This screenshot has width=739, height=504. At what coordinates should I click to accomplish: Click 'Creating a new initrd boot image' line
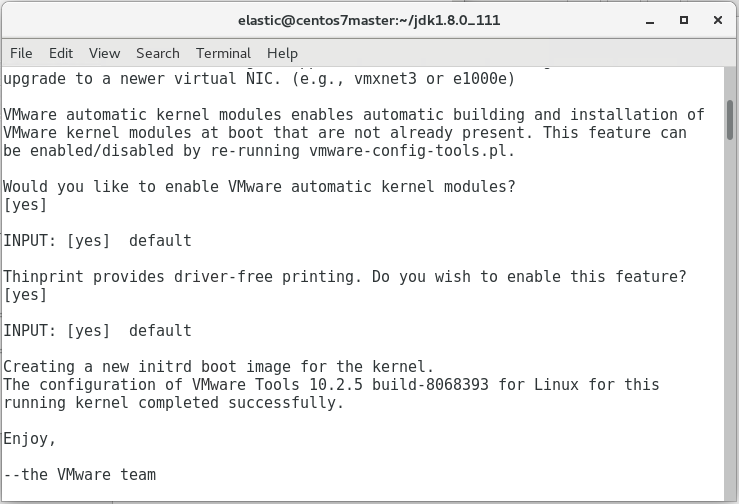218,367
